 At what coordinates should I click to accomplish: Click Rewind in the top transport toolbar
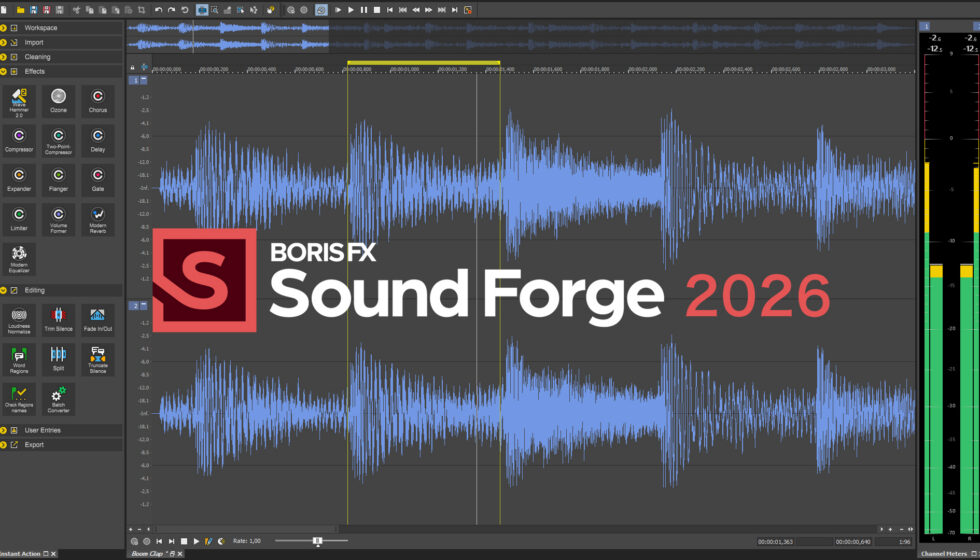click(x=416, y=10)
